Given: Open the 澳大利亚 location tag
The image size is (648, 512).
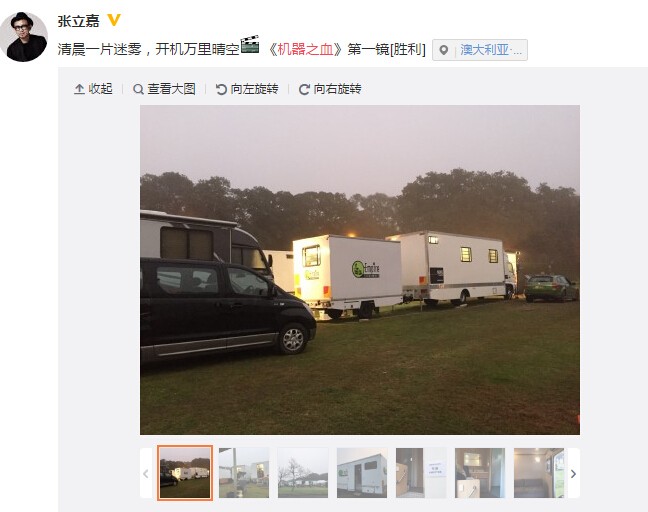Looking at the screenshot, I should pyautogui.click(x=490, y=50).
